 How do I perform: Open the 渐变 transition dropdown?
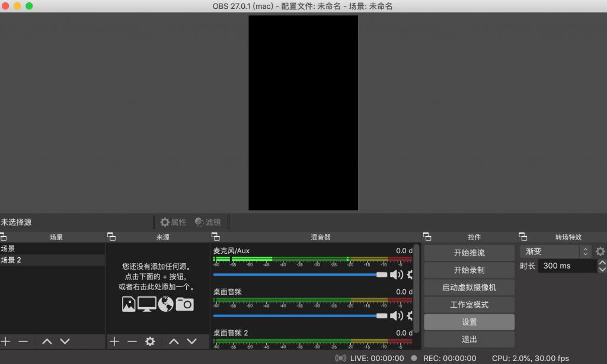555,251
